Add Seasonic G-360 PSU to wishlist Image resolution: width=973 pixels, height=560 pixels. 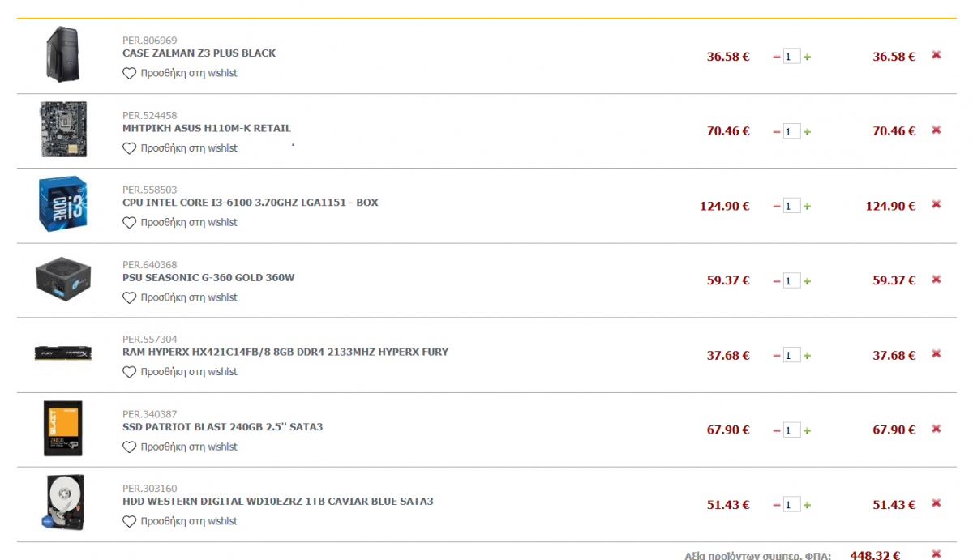129,297
